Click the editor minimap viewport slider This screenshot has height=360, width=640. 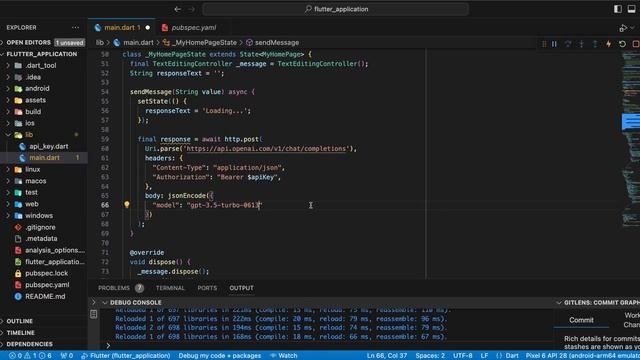631,122
